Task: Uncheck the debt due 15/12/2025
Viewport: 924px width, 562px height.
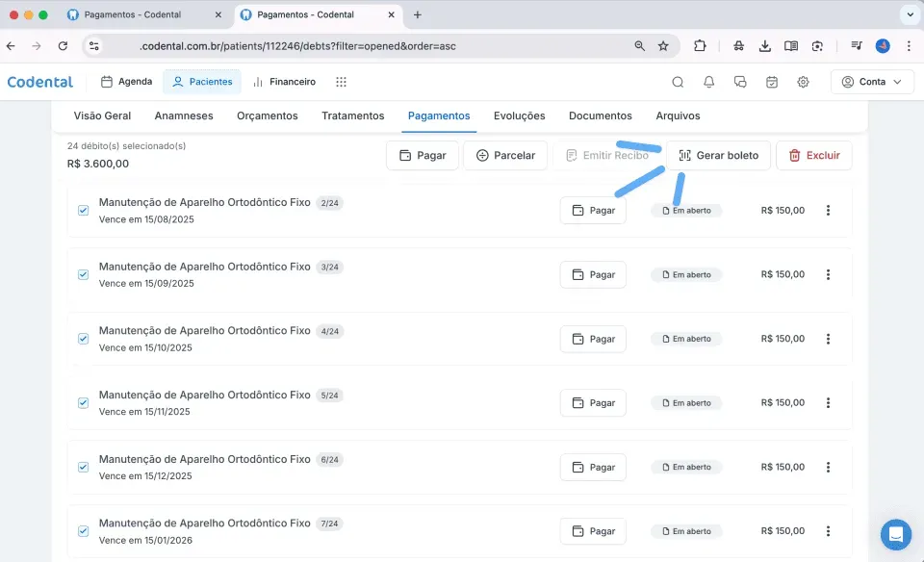Action: [83, 467]
